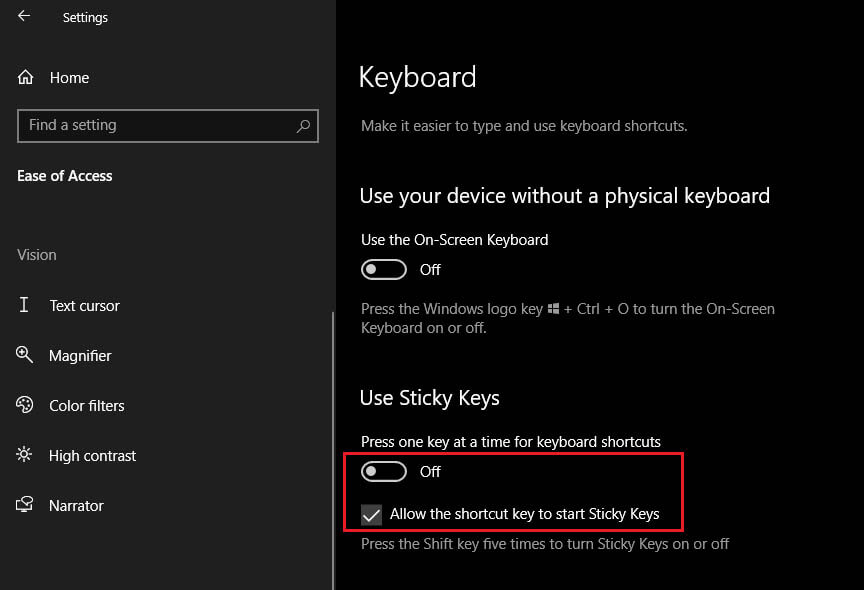Click the Color filters palette icon
This screenshot has height=590, width=864.
[x=24, y=405]
